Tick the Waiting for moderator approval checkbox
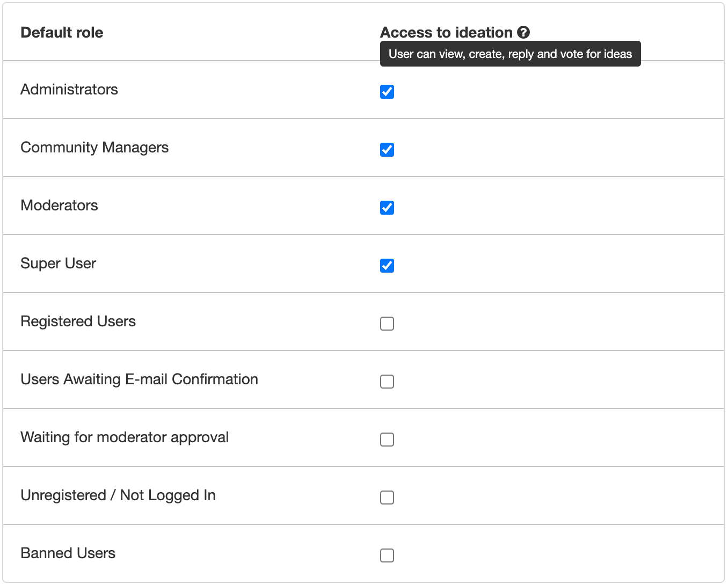This screenshot has width=728, height=585. click(x=387, y=440)
